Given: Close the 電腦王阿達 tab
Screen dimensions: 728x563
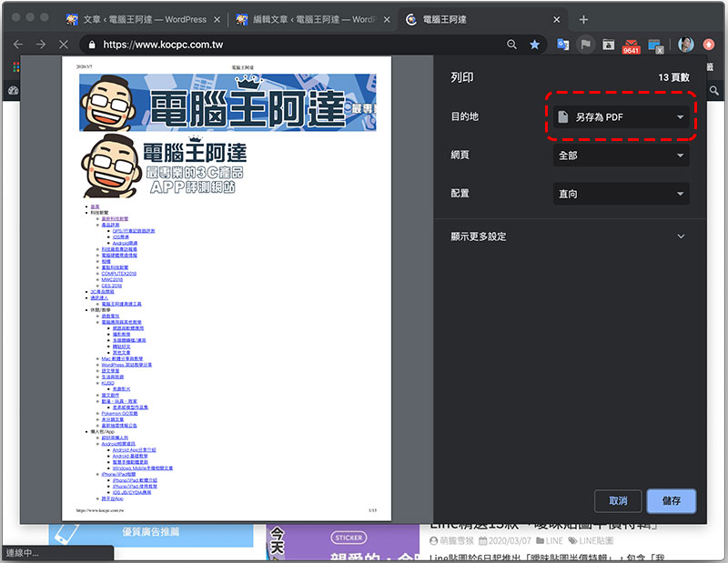Looking at the screenshot, I should pyautogui.click(x=557, y=19).
